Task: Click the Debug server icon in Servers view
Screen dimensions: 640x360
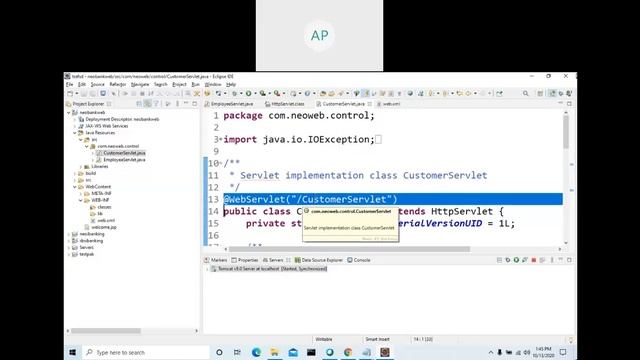Action: point(508,260)
